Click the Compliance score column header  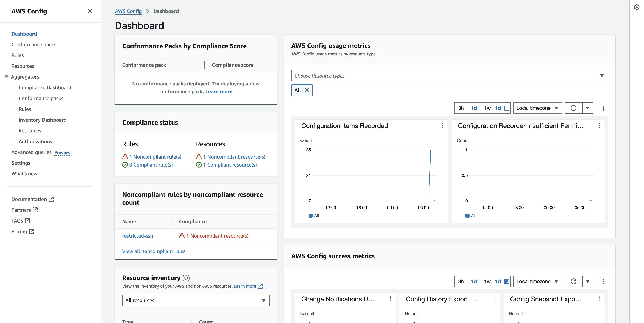click(233, 65)
